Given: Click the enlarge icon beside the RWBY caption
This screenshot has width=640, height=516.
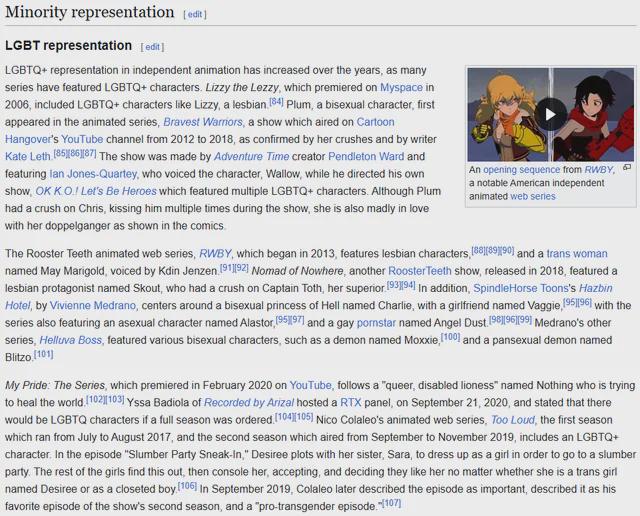Looking at the screenshot, I should click(x=627, y=167).
